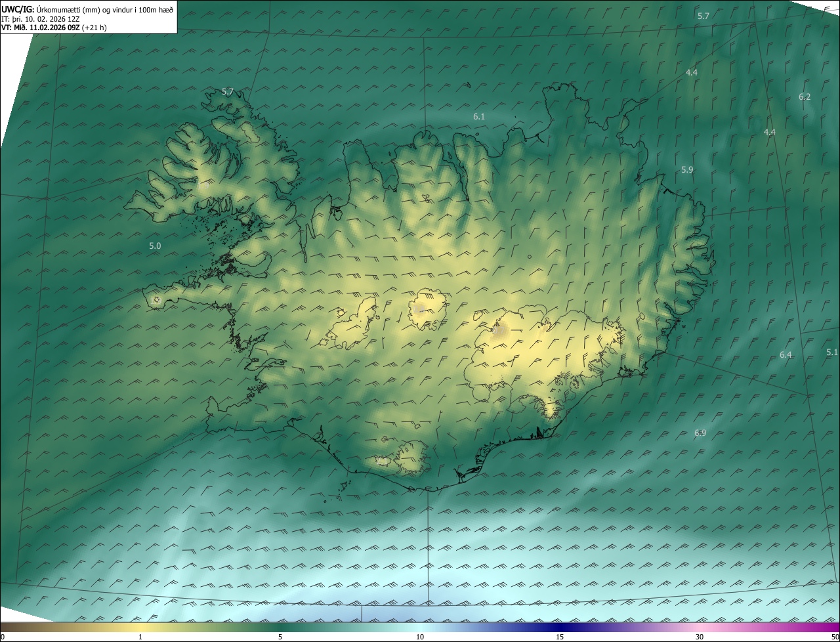This screenshot has height=642, width=840.
Task: Click the colorbar tick label '5'
Action: click(280, 637)
